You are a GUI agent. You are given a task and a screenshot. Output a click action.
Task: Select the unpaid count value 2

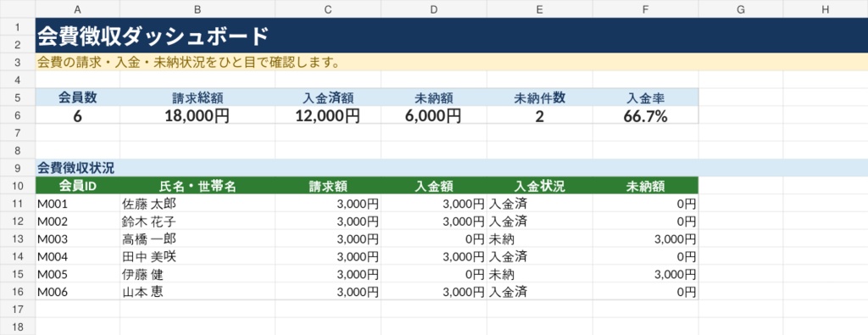(x=540, y=115)
